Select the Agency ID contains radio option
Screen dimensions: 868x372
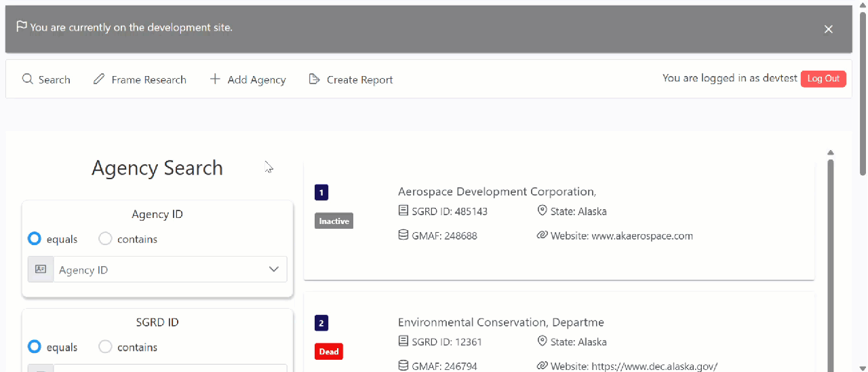[105, 239]
